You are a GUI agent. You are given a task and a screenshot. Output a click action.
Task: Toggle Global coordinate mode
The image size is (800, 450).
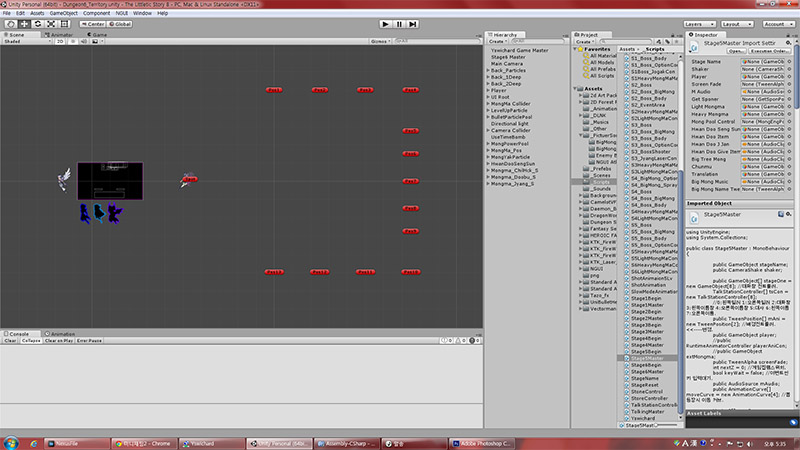[x=120, y=24]
